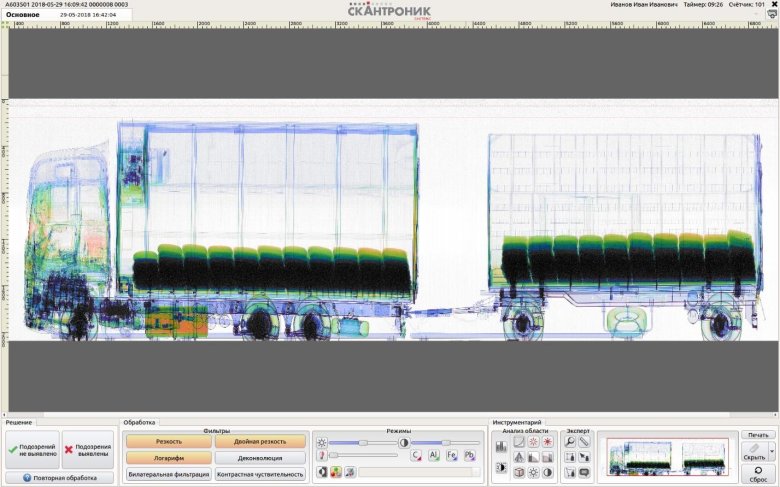Viewport: 780px width, 487px height.
Task: Open the Основное tab
Action: tap(24, 16)
